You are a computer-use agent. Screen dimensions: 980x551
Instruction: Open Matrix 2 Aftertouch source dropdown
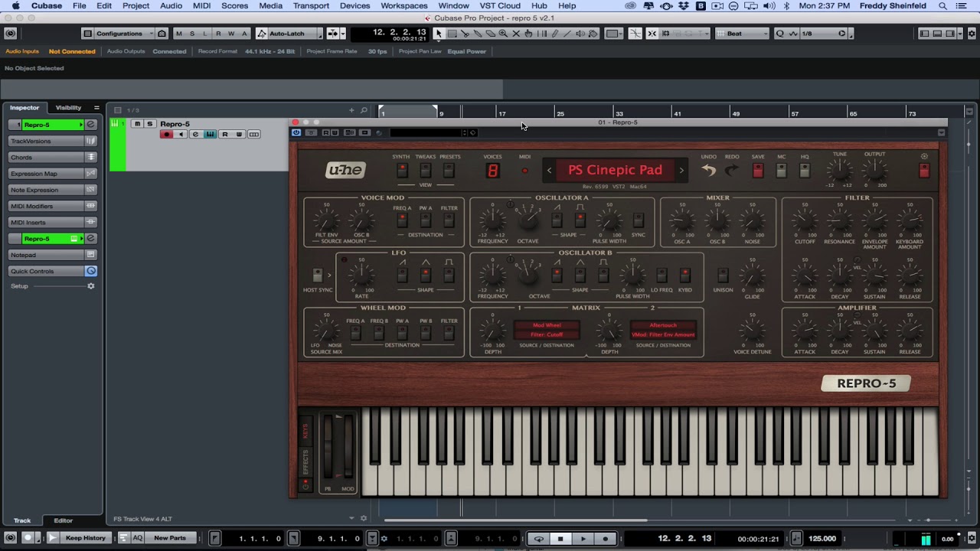[x=663, y=325]
